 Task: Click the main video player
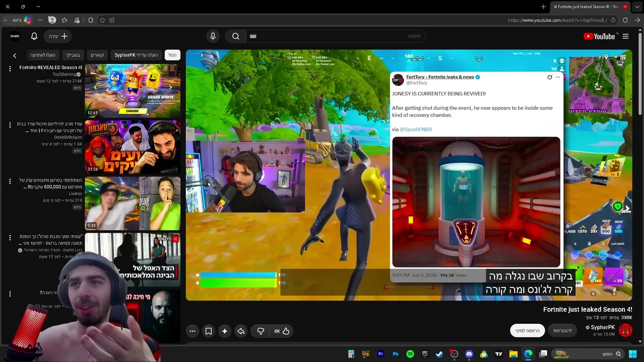[409, 175]
